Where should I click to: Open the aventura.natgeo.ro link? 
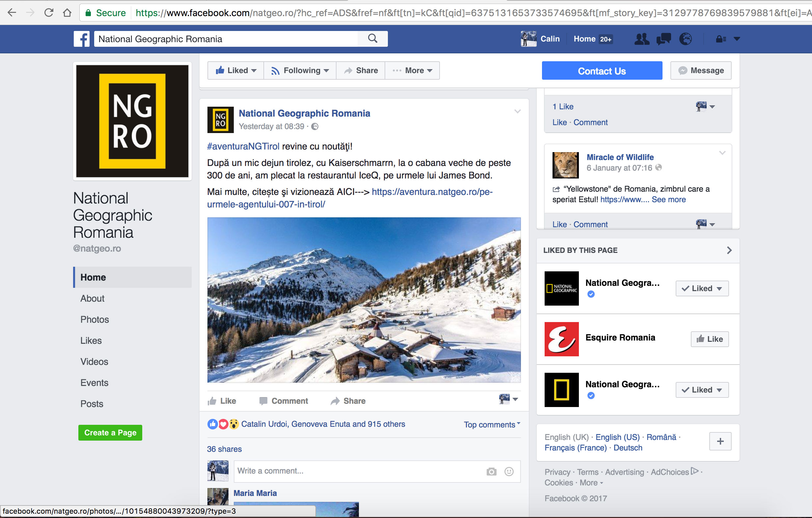tap(432, 192)
